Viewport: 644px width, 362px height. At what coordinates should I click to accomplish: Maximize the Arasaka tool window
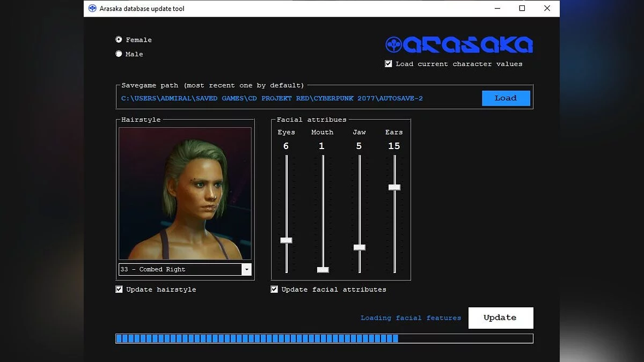pos(522,9)
